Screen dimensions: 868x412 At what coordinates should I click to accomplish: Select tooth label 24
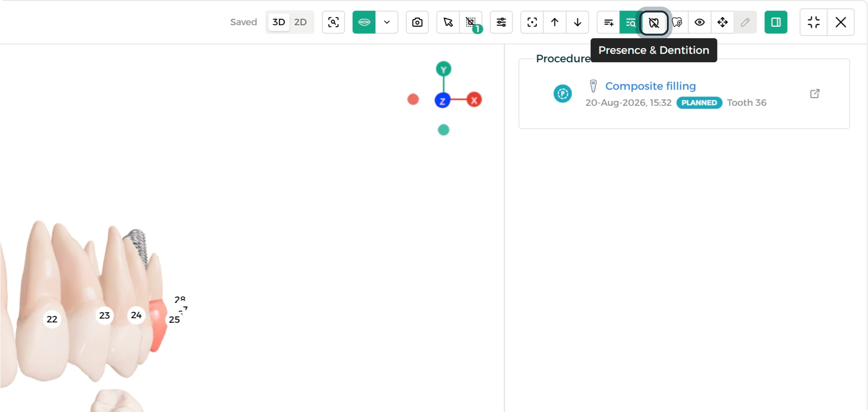pyautogui.click(x=136, y=315)
